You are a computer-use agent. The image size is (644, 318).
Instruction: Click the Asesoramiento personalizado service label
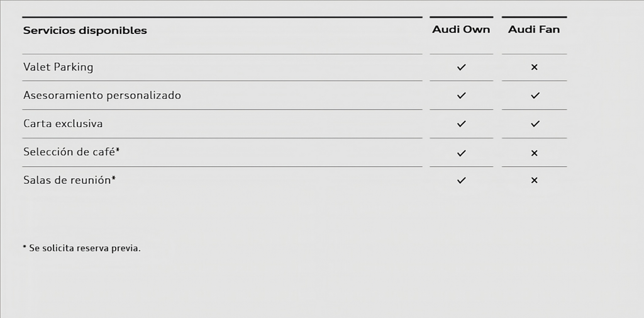click(102, 96)
